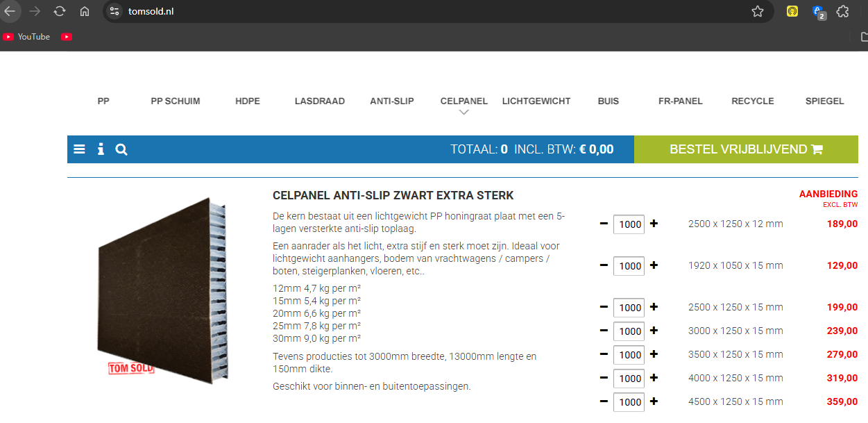
Task: Open the browser extensions puzzle icon
Action: [842, 11]
